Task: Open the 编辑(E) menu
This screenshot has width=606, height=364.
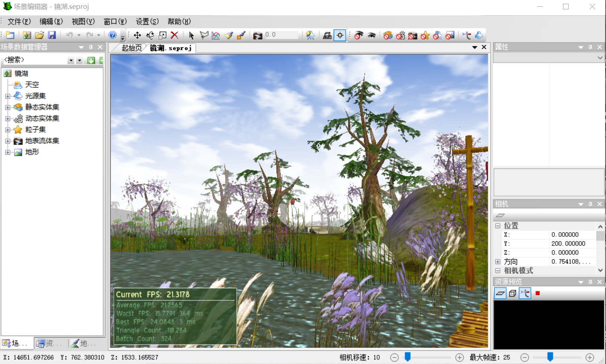Action: [51, 21]
